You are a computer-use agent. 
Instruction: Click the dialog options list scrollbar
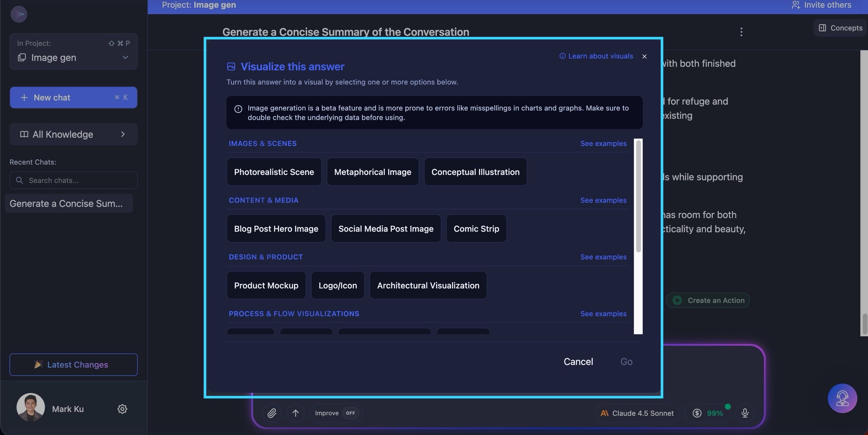coord(638,196)
